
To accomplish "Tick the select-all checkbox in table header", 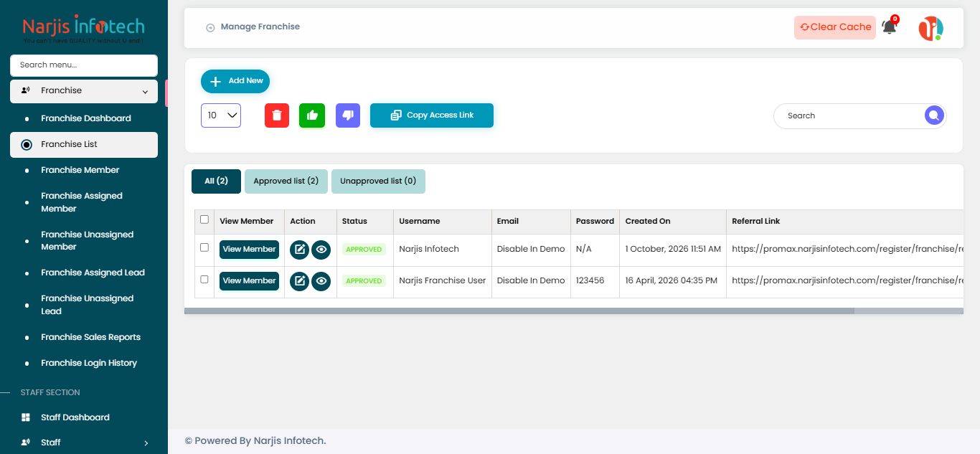I will (x=204, y=219).
